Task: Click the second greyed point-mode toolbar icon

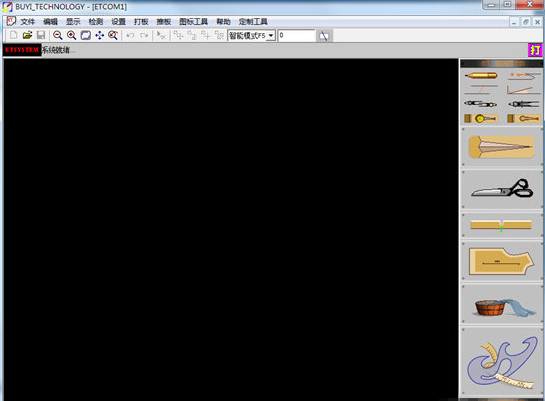Action: click(192, 35)
